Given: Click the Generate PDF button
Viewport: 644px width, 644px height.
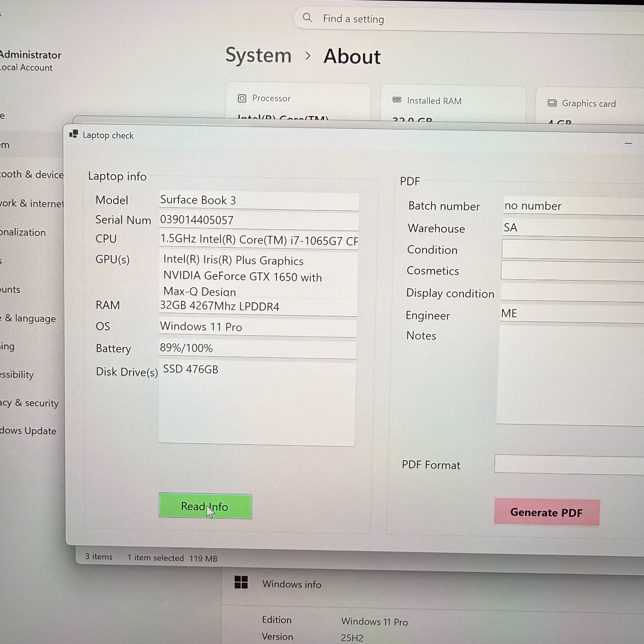Looking at the screenshot, I should pyautogui.click(x=547, y=512).
